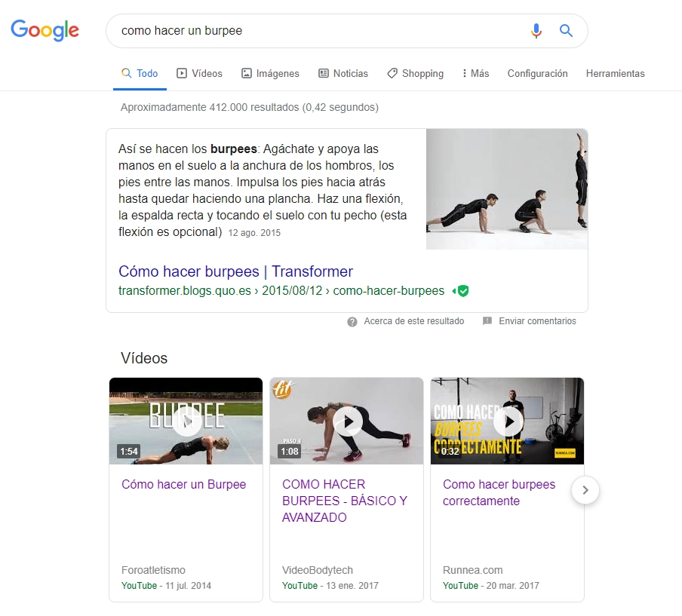Click the 'YouTube - 13 ene. 2017' text
Screen dimensions: 682x616
330,586
